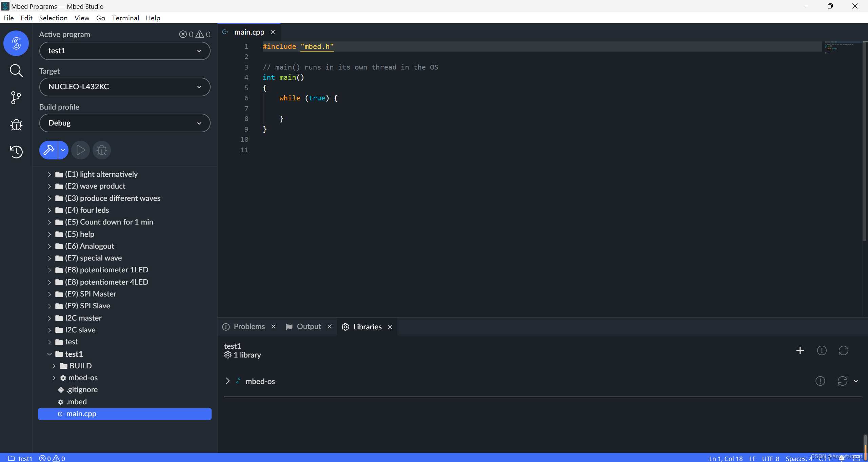868x462 pixels.
Task: Open the Debug sidebar view
Action: 16,125
